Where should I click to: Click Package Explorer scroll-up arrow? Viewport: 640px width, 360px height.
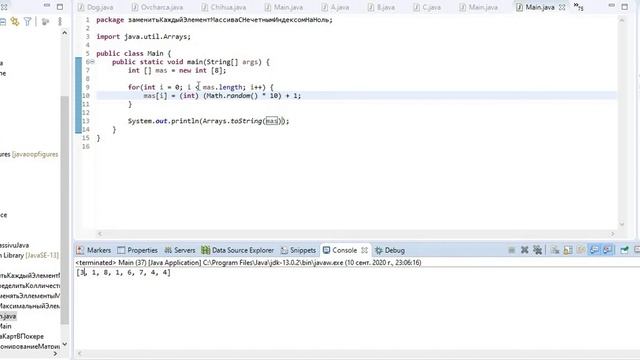64,33
